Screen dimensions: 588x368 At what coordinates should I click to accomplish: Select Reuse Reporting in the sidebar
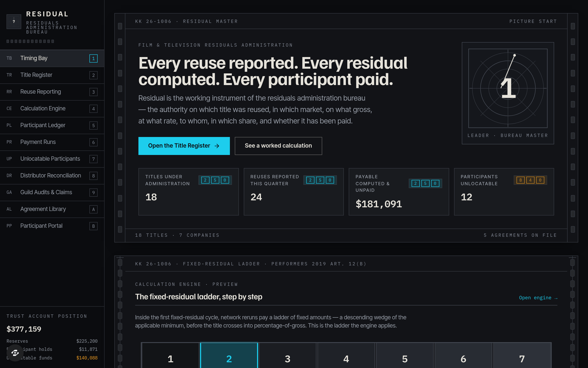tap(52, 92)
